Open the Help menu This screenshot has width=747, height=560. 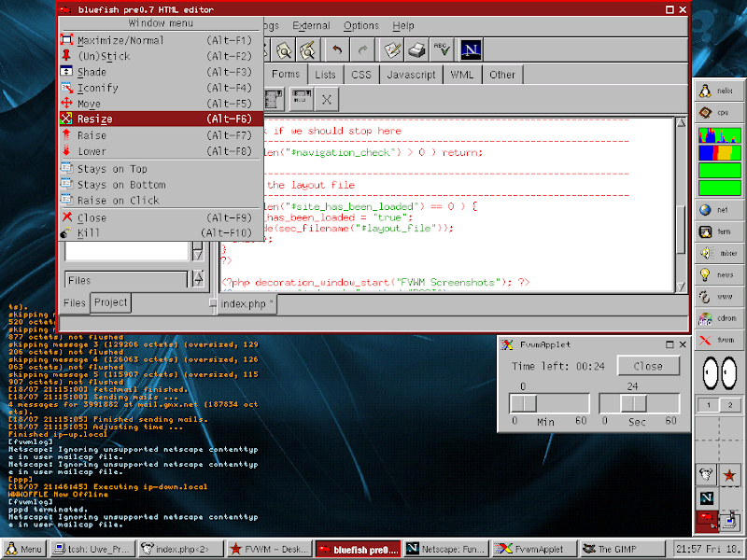403,26
